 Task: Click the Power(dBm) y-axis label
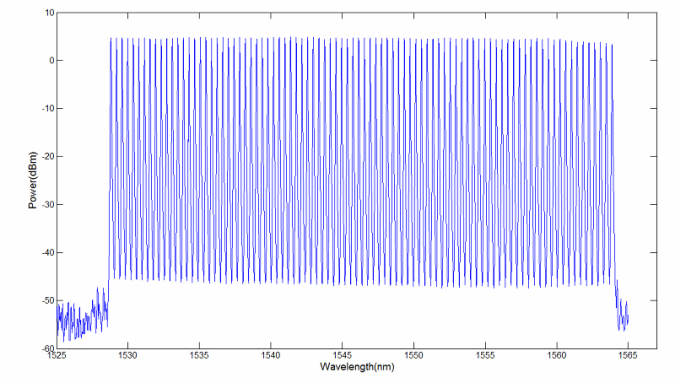(33, 181)
